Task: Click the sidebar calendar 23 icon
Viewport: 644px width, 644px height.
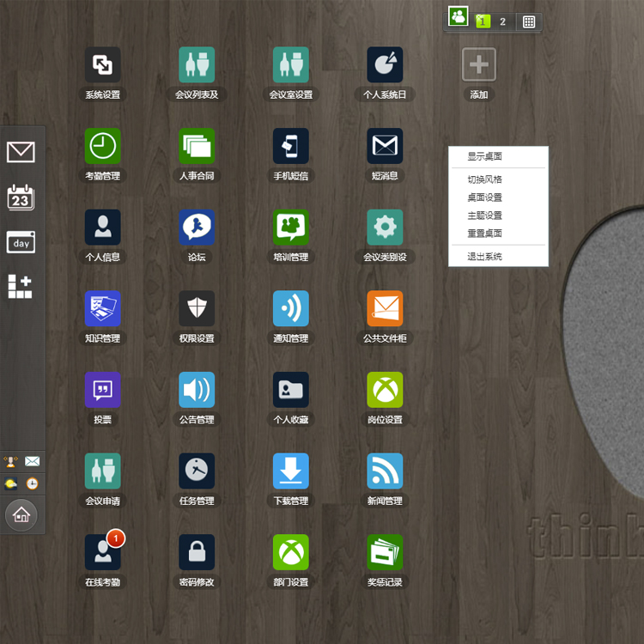Action: 21,197
